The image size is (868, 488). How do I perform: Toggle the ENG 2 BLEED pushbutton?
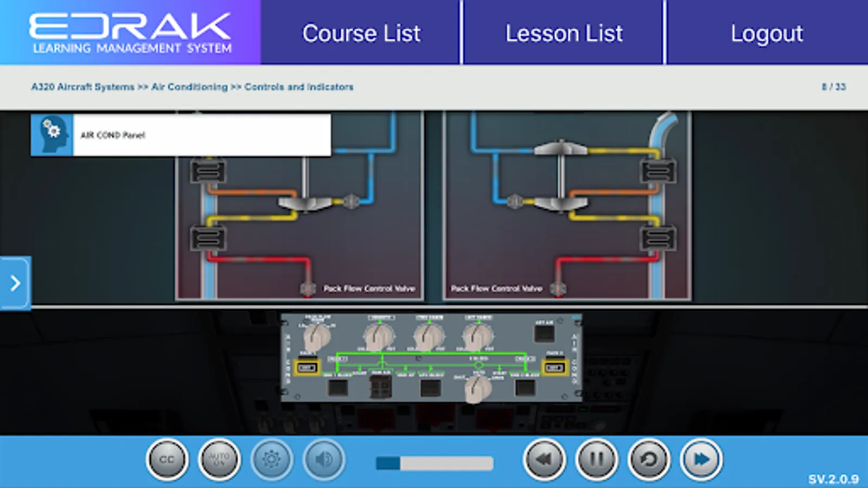(525, 388)
